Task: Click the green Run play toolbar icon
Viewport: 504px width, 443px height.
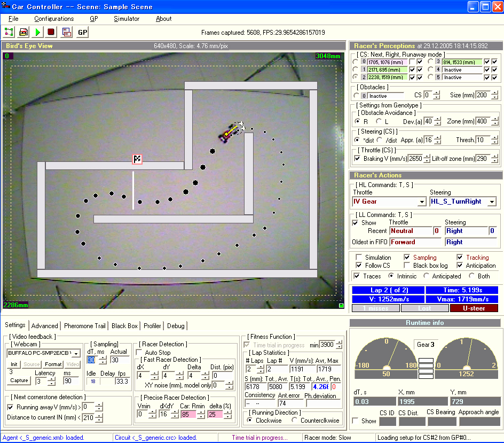Action: (37, 32)
